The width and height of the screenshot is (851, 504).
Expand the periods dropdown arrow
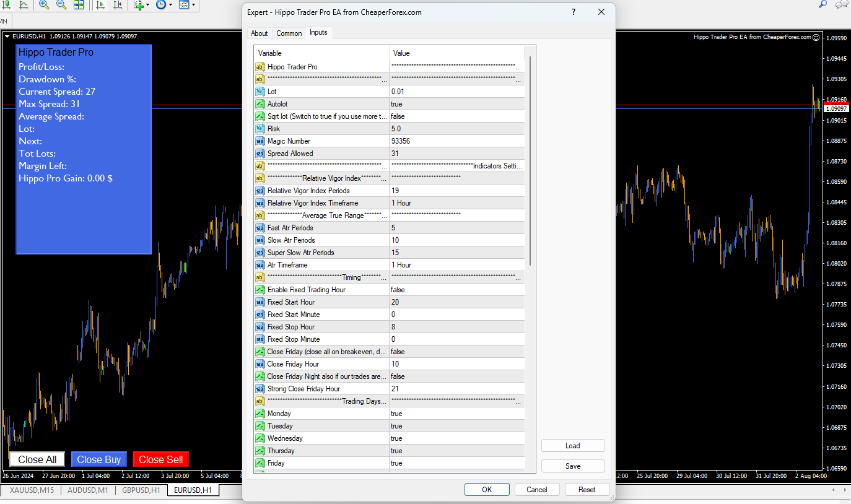(170, 5)
